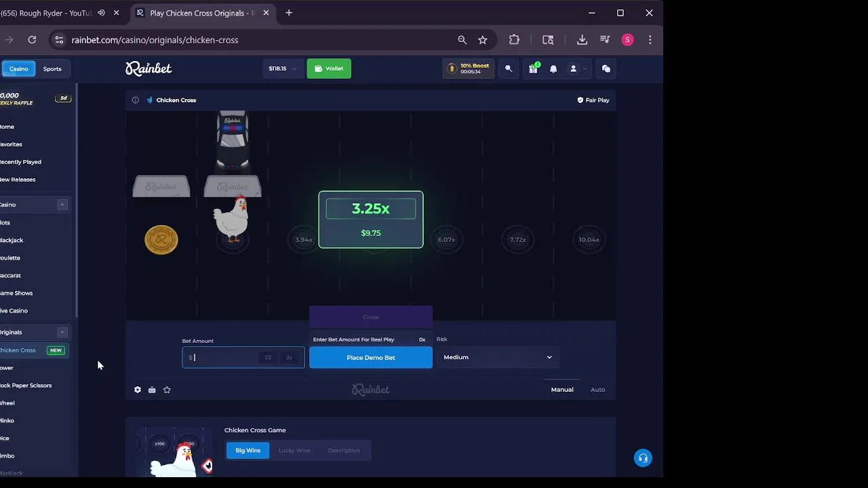This screenshot has width=868, height=488.
Task: Open the Rainbet logo home link
Action: 149,68
